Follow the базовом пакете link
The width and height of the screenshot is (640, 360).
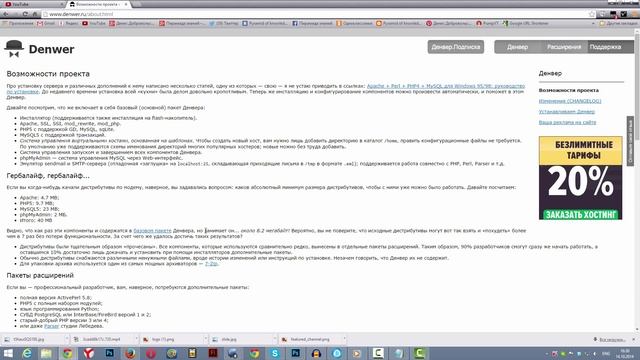point(152,231)
